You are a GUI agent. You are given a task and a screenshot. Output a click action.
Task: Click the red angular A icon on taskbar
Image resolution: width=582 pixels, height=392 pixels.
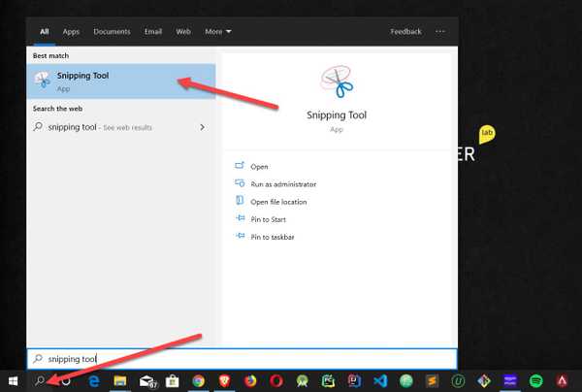point(562,381)
